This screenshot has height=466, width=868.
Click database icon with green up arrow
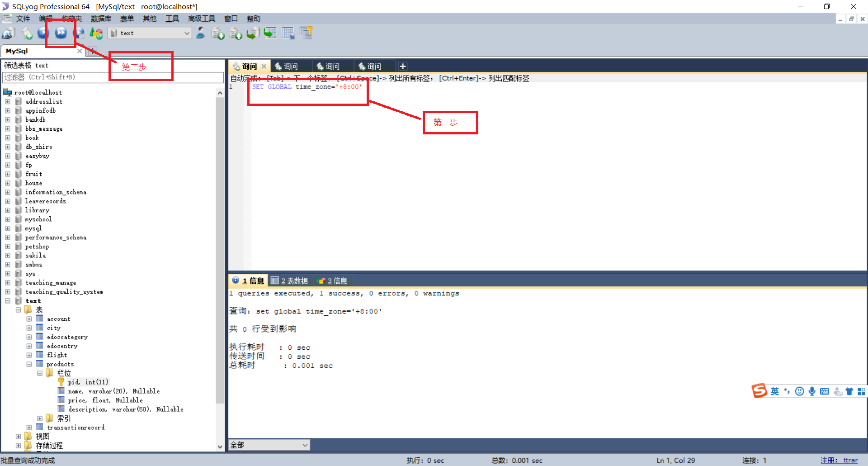pos(236,33)
